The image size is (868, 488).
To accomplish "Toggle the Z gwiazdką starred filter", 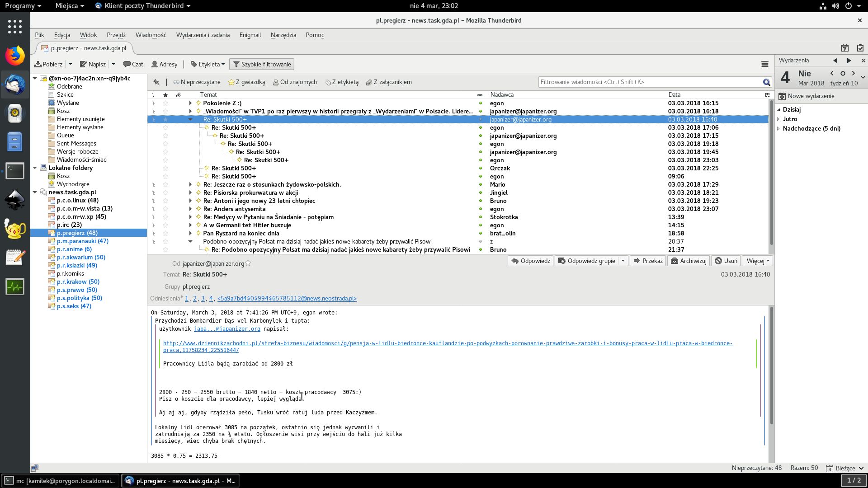I will pyautogui.click(x=246, y=82).
